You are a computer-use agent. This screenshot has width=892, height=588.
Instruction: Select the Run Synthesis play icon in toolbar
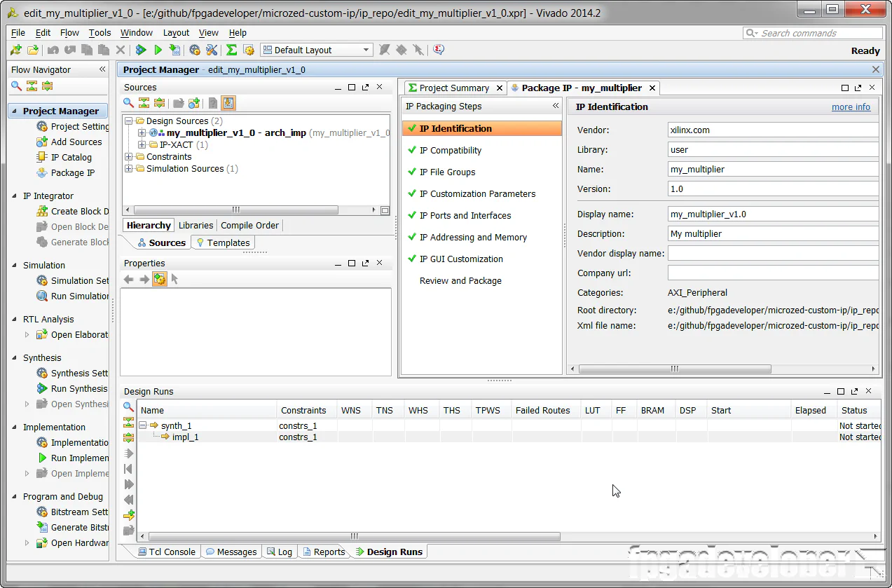158,50
